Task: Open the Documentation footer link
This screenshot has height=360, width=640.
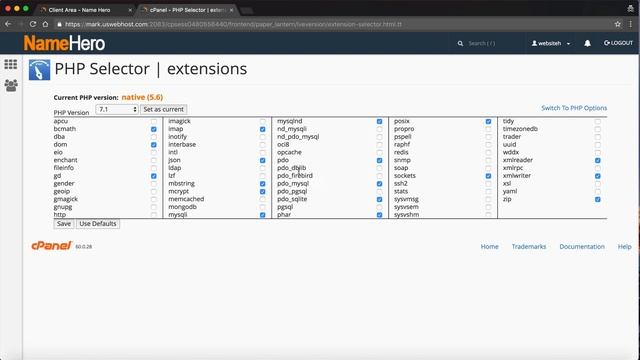Action: [x=582, y=247]
